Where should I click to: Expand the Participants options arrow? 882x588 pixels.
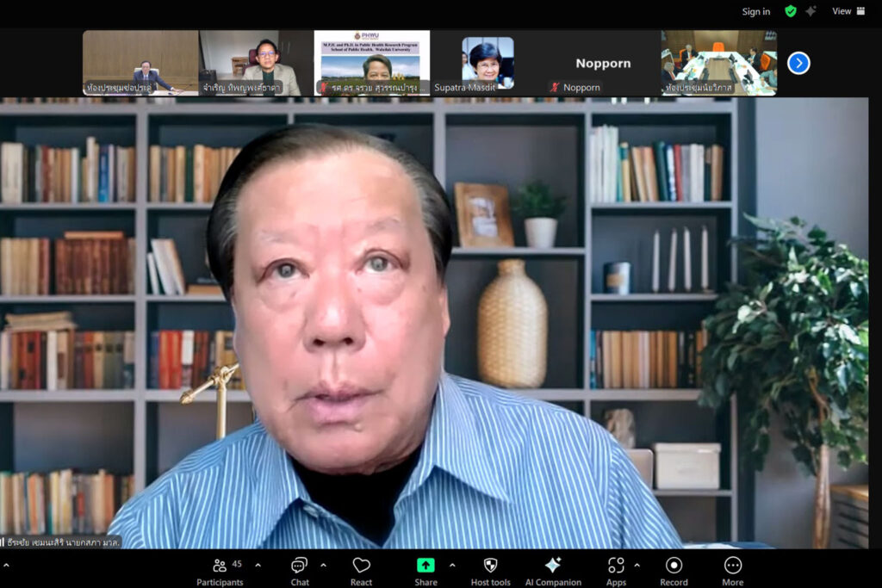258,566
